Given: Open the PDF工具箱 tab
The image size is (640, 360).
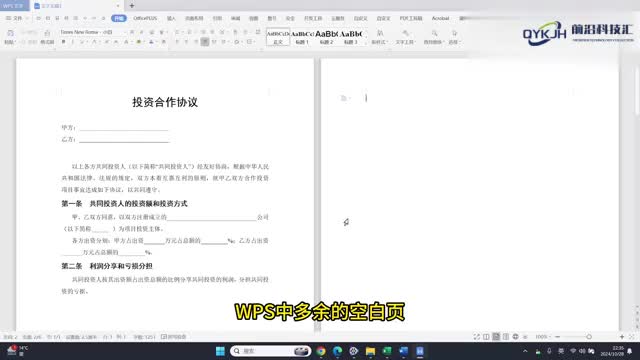Looking at the screenshot, I should point(411,18).
